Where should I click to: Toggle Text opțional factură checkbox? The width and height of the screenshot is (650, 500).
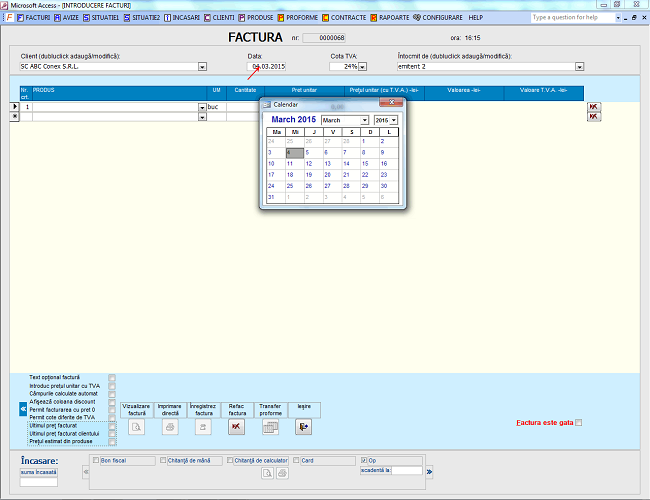[112, 378]
